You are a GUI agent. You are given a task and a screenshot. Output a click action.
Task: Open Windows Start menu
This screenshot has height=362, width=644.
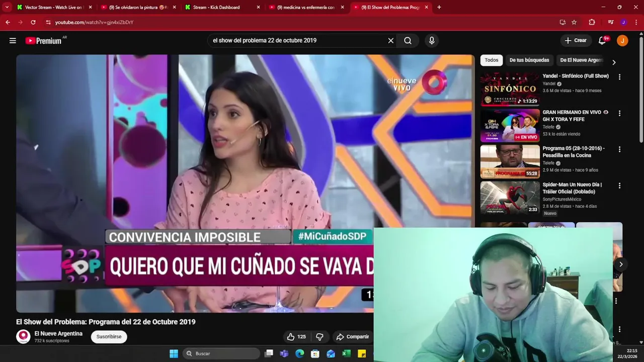(x=174, y=353)
